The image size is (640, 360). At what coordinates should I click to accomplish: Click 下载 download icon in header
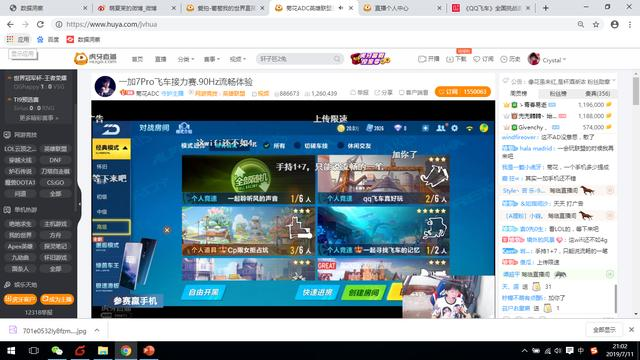pos(449,59)
